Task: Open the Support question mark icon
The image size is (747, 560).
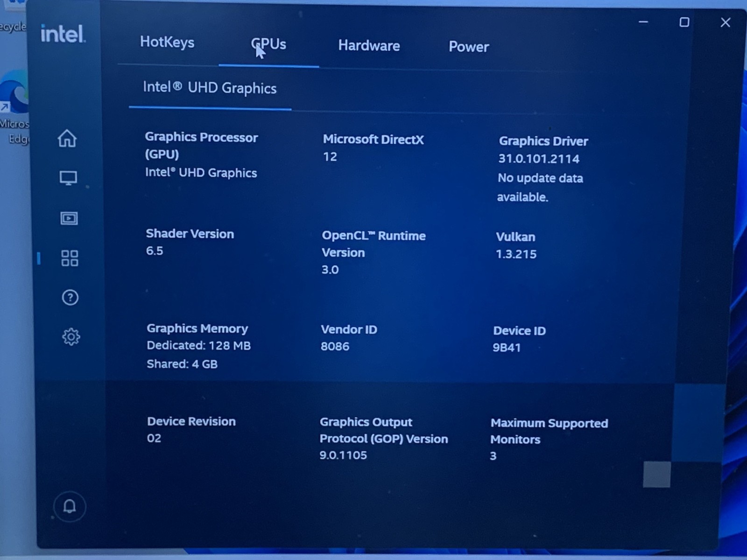Action: point(70,297)
